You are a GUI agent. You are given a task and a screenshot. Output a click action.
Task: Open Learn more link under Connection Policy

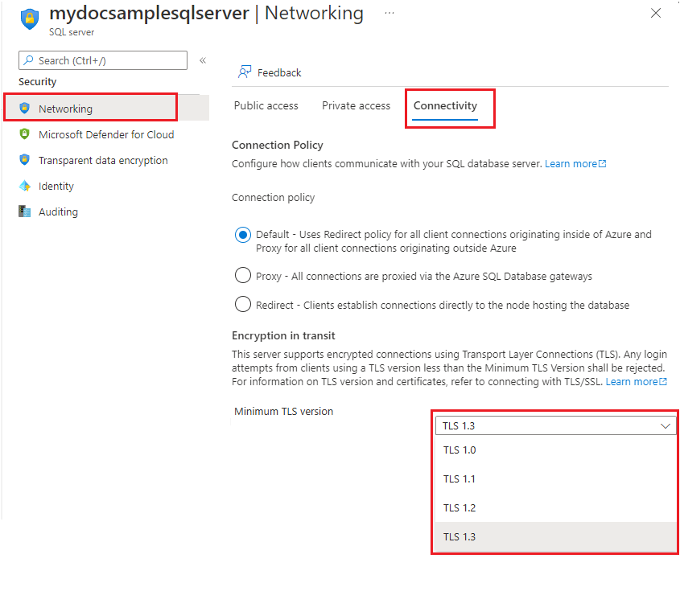point(575,164)
